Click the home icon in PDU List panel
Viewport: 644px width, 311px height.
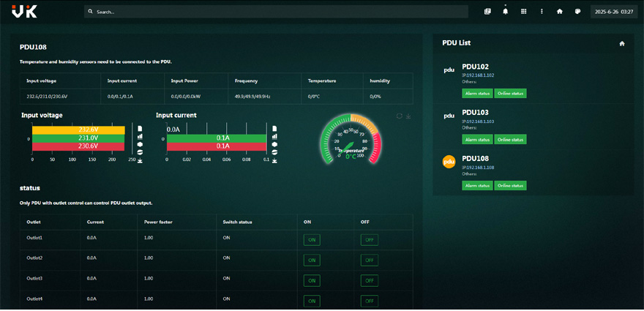point(622,44)
